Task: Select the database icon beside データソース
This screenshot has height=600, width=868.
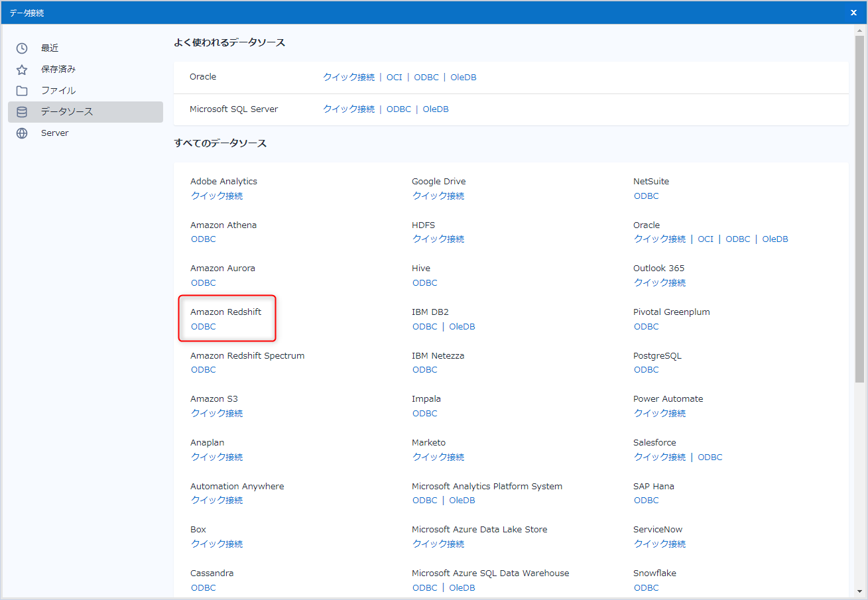Action: (20, 111)
